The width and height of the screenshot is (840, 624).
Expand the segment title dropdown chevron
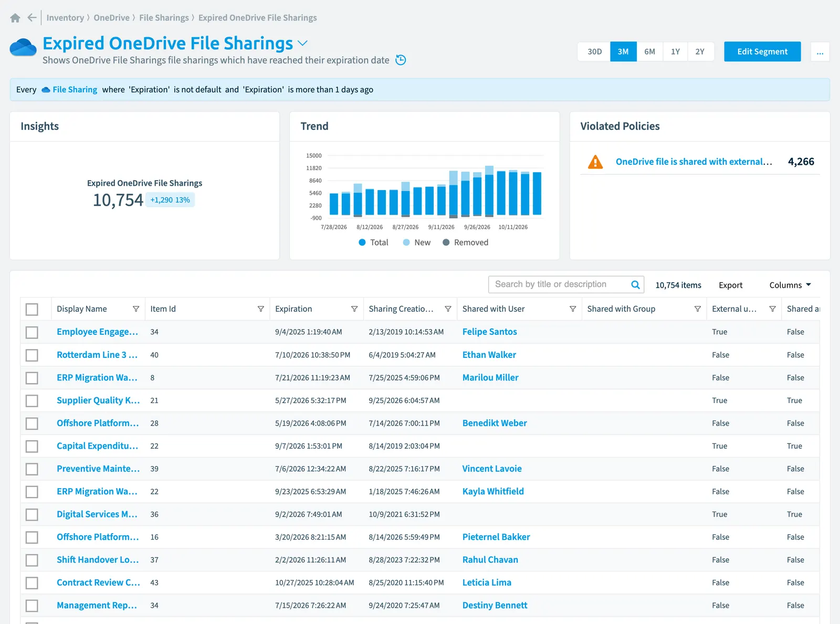pos(303,43)
